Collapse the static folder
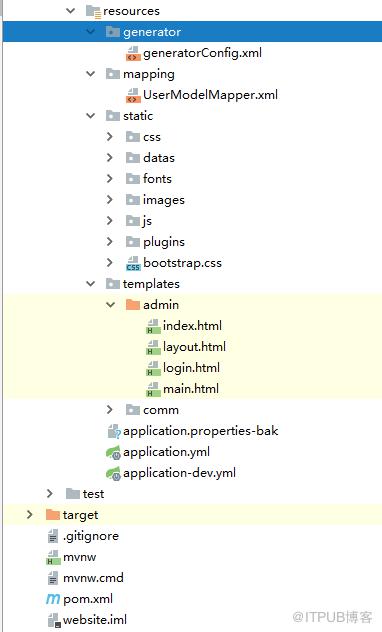Image resolution: width=382 pixels, height=632 pixels. [91, 116]
